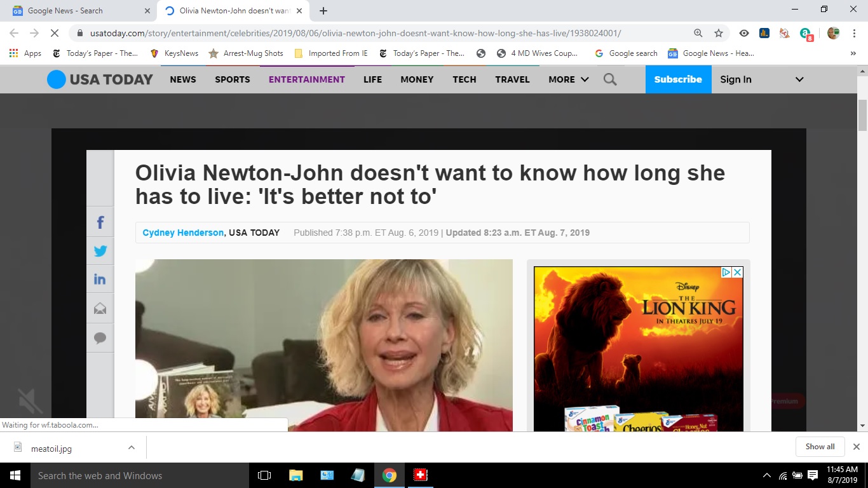The height and width of the screenshot is (488, 868).
Task: Open the red cross app on taskbar
Action: 420,475
